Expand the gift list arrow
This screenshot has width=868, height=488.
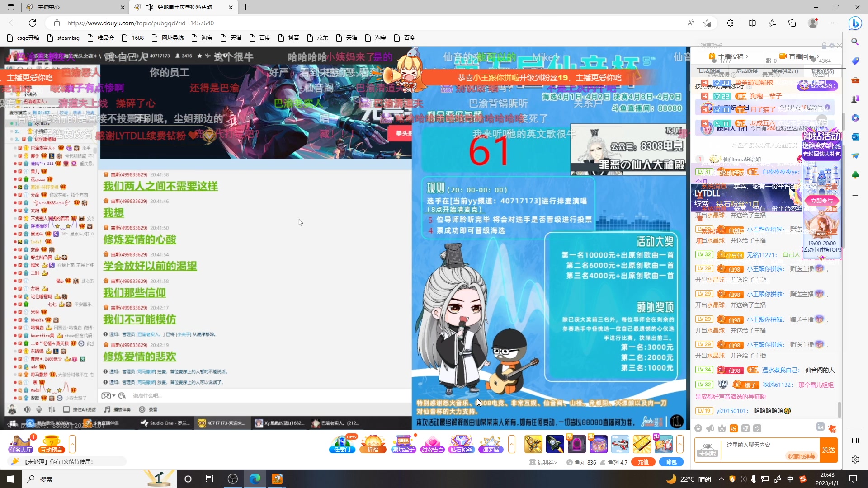(680, 444)
